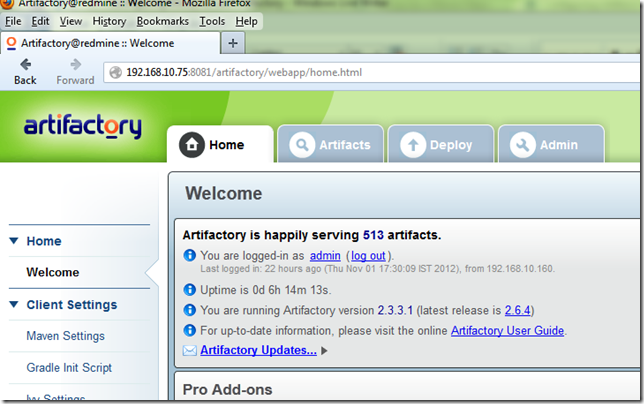Click the admin user link
Image resolution: width=644 pixels, height=404 pixels.
tap(325, 256)
